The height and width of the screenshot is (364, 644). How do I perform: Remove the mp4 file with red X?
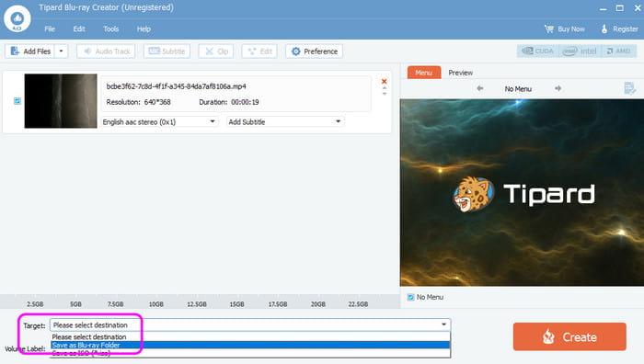pyautogui.click(x=384, y=81)
